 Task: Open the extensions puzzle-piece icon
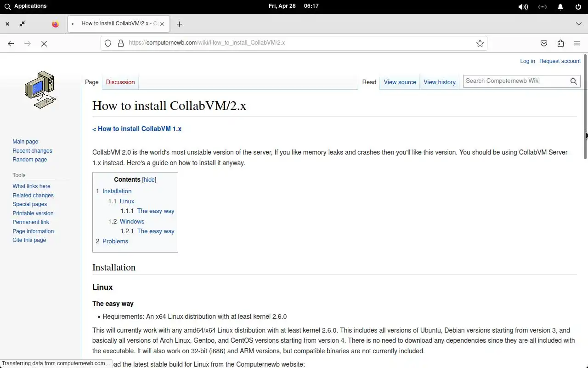[560, 43]
